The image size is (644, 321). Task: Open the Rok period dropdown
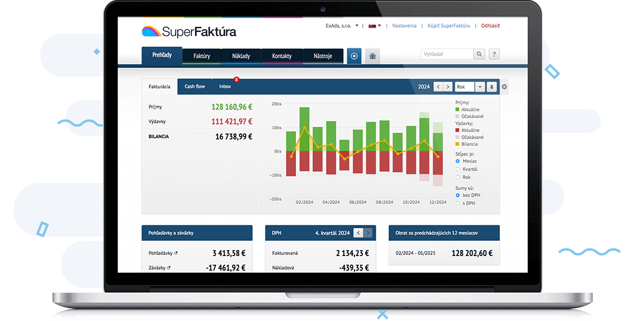[470, 87]
